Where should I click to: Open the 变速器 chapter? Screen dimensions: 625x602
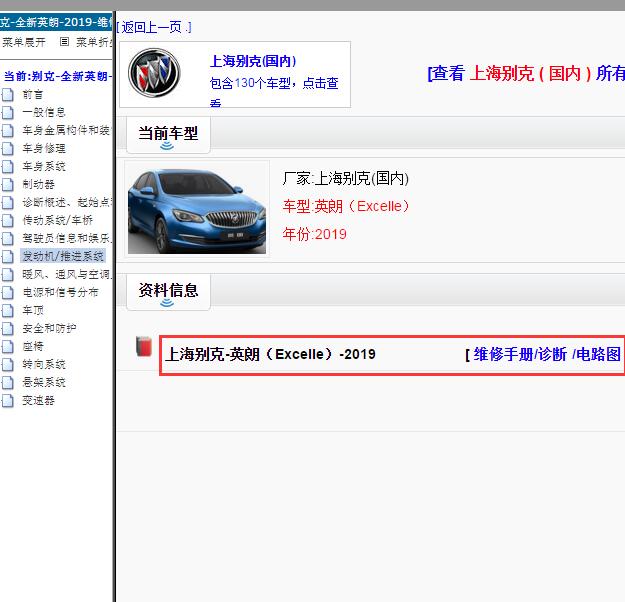pyautogui.click(x=39, y=400)
